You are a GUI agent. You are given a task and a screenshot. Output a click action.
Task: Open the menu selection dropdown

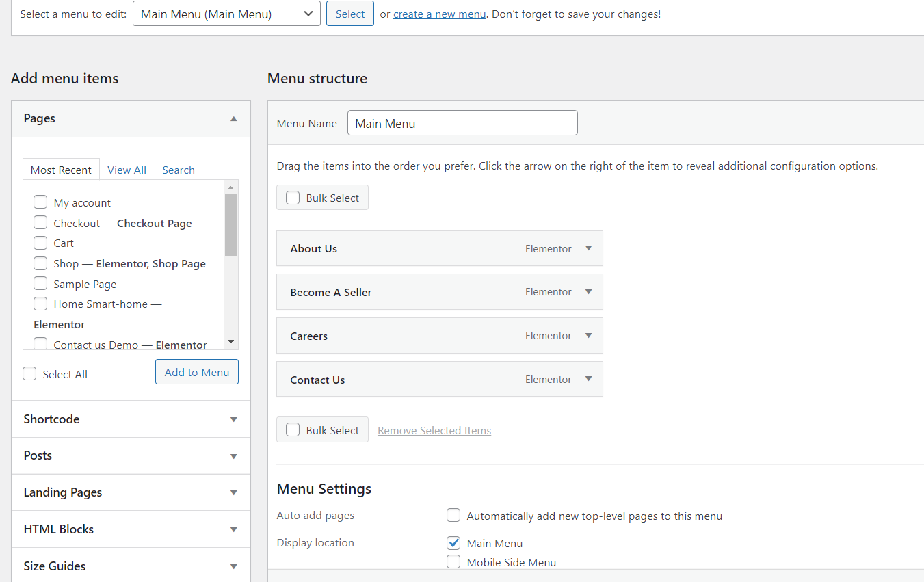pos(226,14)
